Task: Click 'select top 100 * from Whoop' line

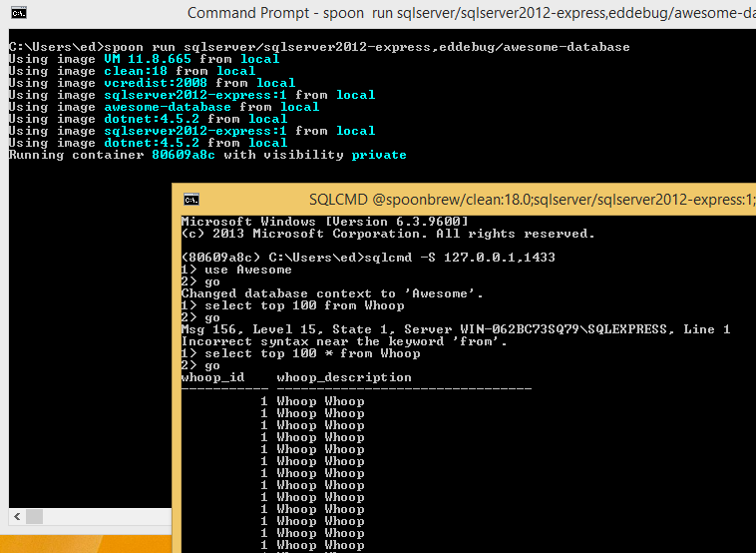Action: point(300,353)
